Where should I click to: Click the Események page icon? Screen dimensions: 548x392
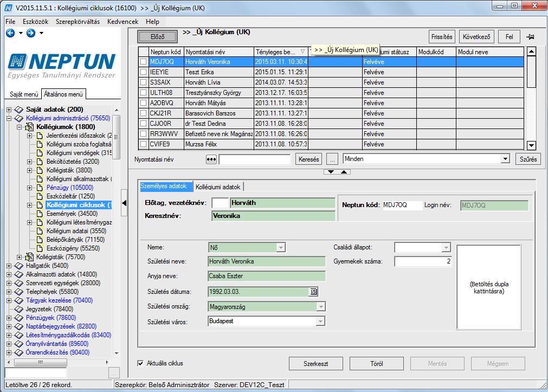(x=40, y=214)
